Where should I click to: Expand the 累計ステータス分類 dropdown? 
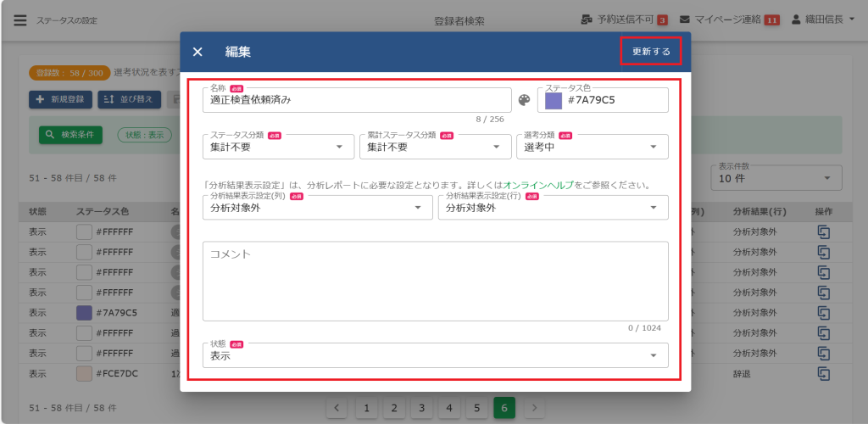[435, 147]
